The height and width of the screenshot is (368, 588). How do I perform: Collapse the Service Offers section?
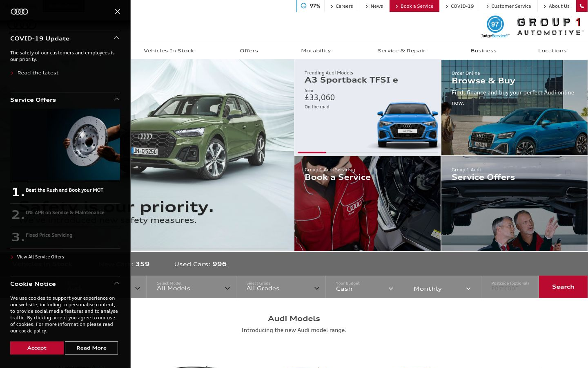[x=116, y=99]
